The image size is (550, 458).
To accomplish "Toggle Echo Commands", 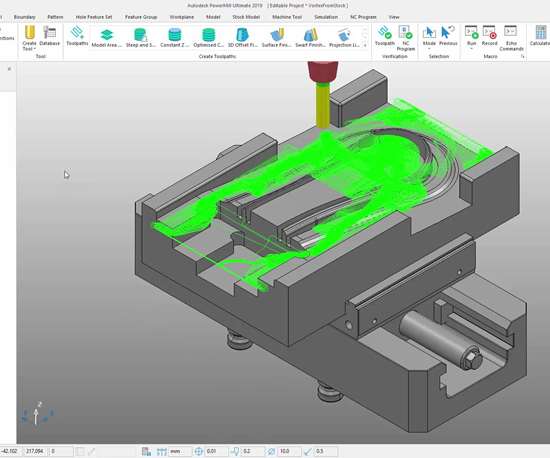I will pyautogui.click(x=511, y=38).
